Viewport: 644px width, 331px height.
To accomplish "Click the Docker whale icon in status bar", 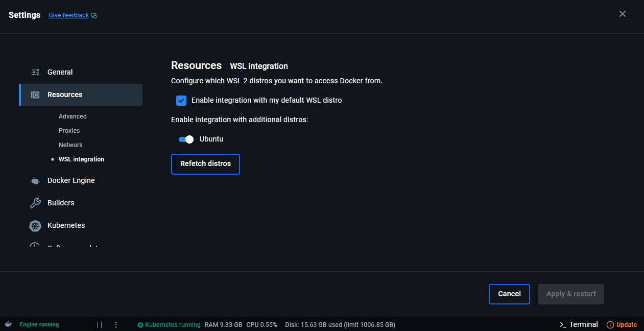I will tap(8, 324).
